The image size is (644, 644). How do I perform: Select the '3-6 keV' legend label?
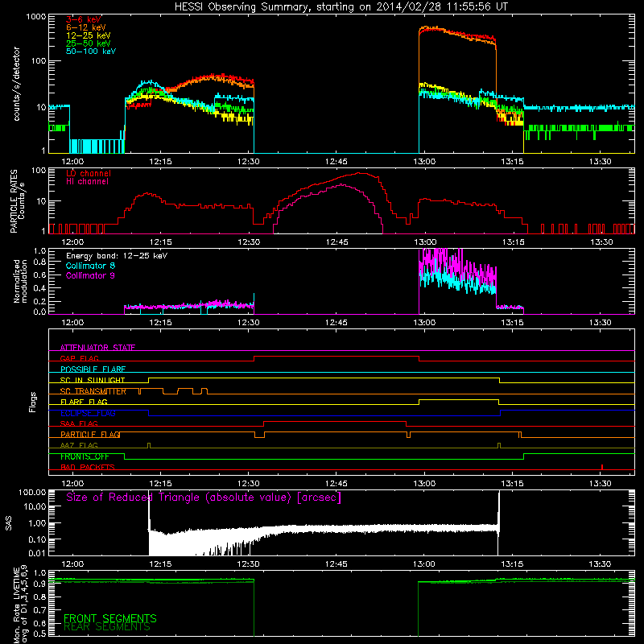(x=84, y=19)
